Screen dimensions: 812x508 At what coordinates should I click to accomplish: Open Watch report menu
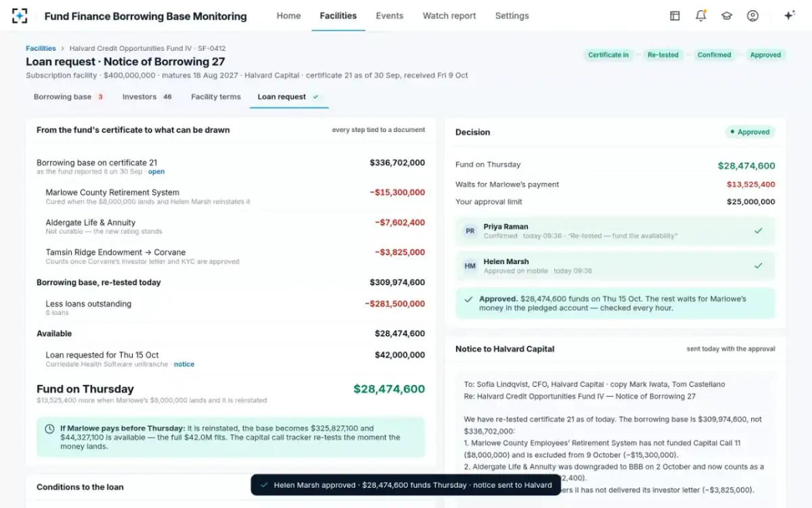tap(449, 16)
